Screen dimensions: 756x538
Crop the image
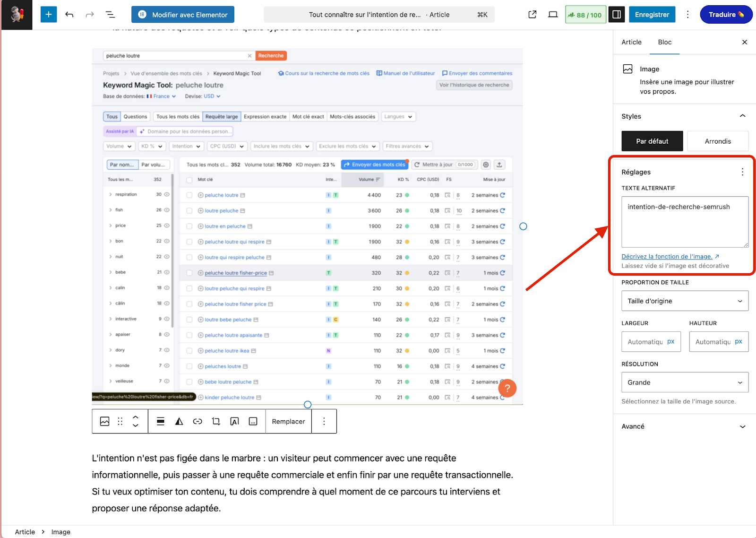(216, 421)
